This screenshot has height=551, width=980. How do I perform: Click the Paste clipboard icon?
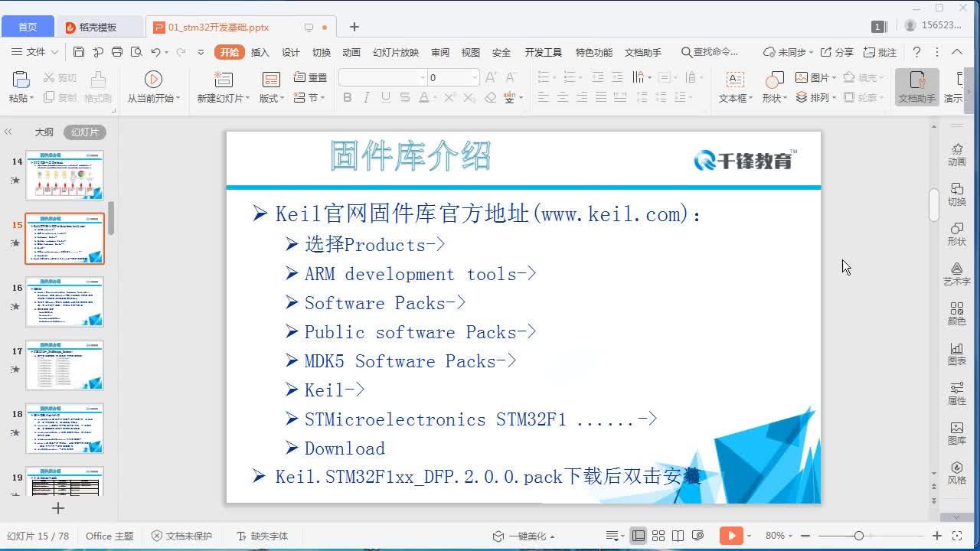pos(21,80)
